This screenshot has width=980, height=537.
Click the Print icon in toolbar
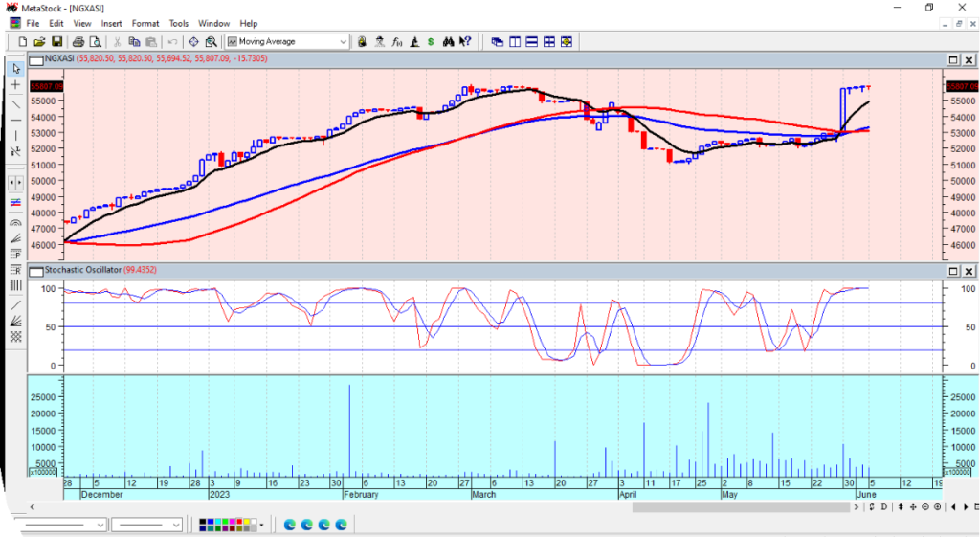pyautogui.click(x=78, y=42)
